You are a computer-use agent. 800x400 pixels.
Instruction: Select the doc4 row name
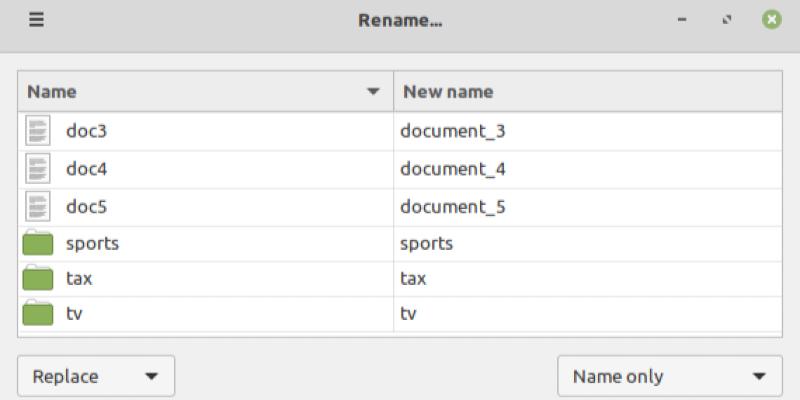(x=86, y=169)
